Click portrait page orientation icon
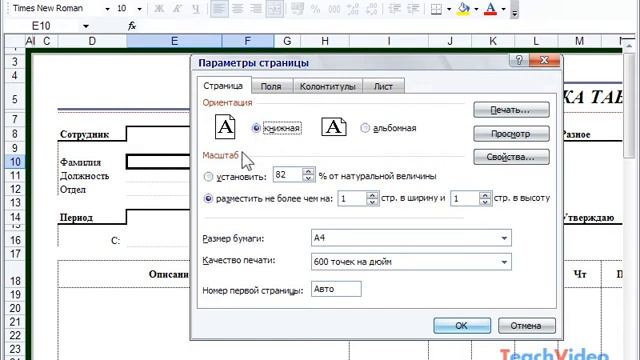This screenshot has height=360, width=640. click(225, 127)
